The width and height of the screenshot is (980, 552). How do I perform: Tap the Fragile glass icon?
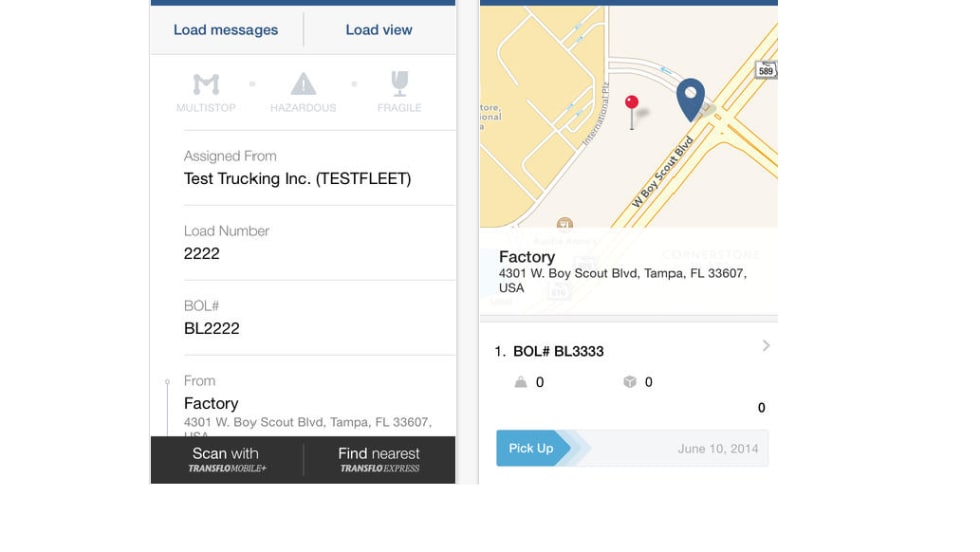tap(399, 85)
